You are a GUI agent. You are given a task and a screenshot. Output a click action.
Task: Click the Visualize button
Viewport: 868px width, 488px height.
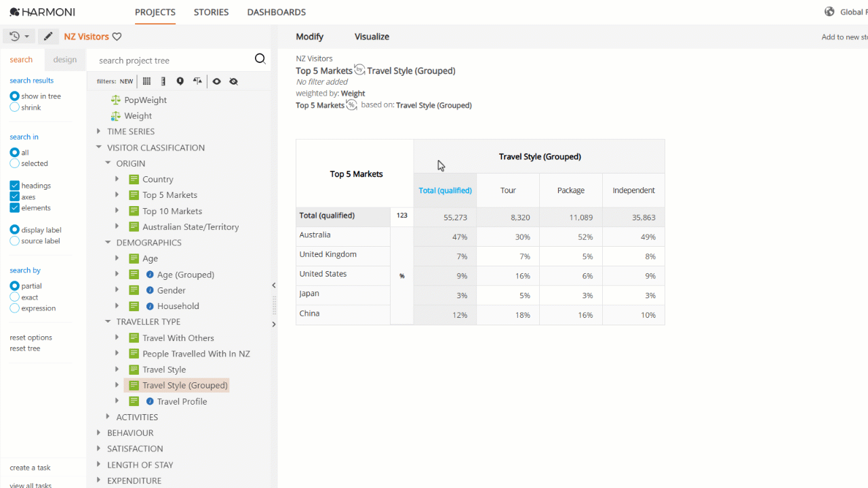coord(372,37)
